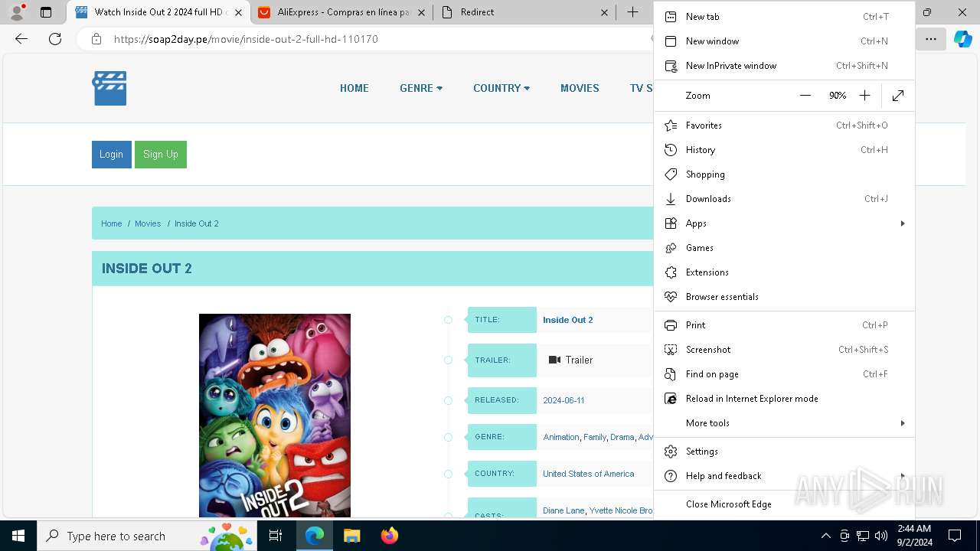This screenshot has width=980, height=551.
Task: Click the Print menu icon
Action: click(x=671, y=325)
